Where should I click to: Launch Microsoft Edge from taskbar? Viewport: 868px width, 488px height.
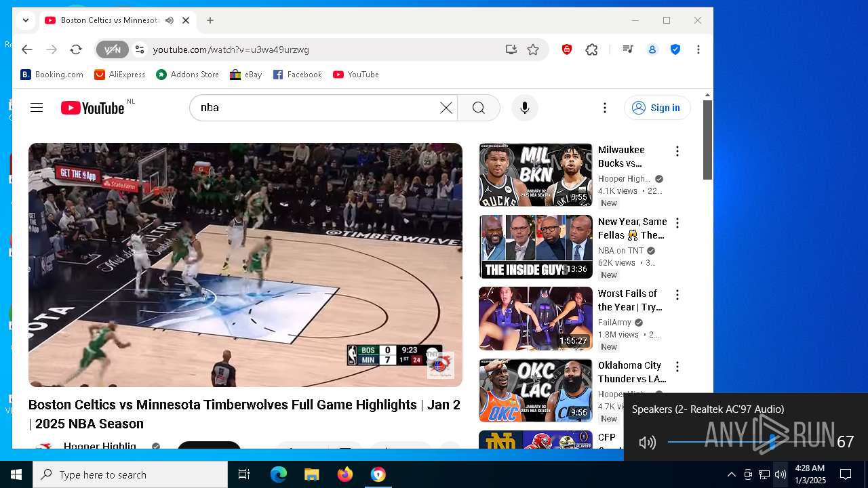pyautogui.click(x=279, y=474)
